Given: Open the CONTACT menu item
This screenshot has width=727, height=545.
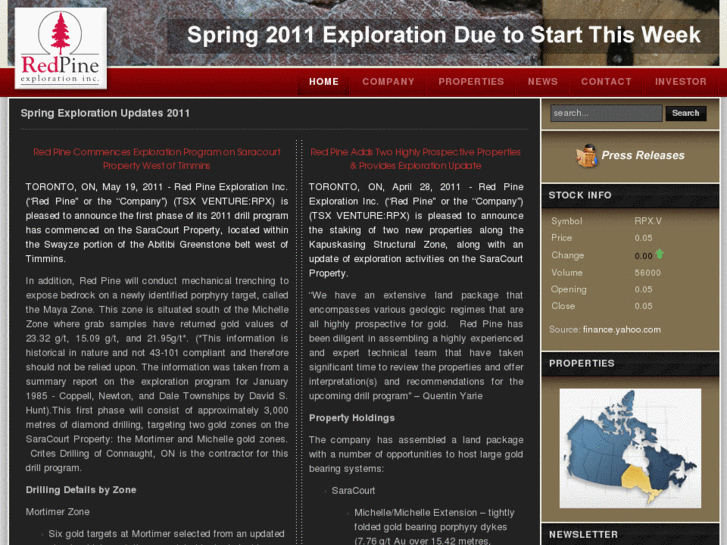Looking at the screenshot, I should coord(606,82).
